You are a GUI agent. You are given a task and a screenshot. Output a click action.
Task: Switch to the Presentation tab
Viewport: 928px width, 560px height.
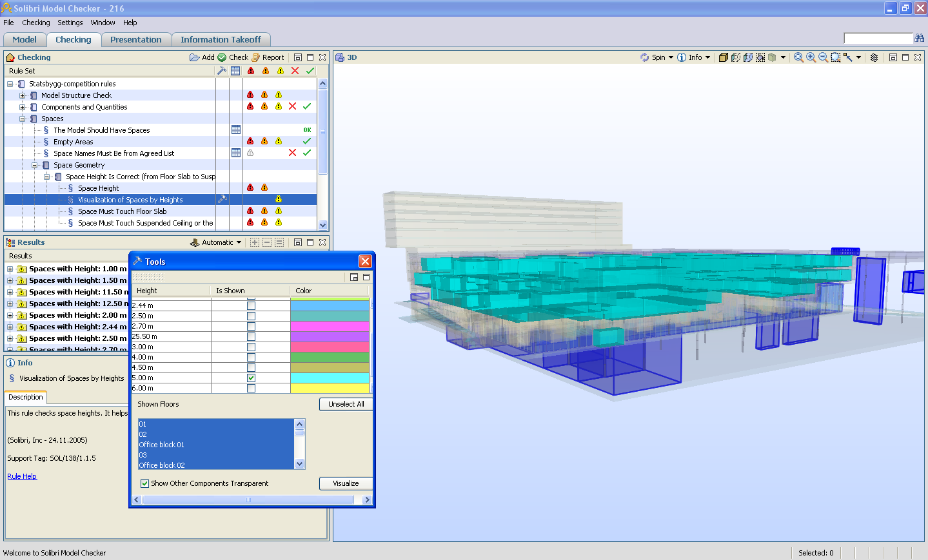136,39
